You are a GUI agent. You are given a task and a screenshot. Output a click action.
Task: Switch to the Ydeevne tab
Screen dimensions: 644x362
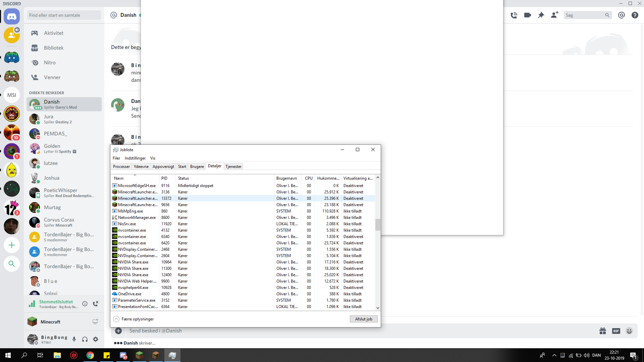[x=141, y=167]
